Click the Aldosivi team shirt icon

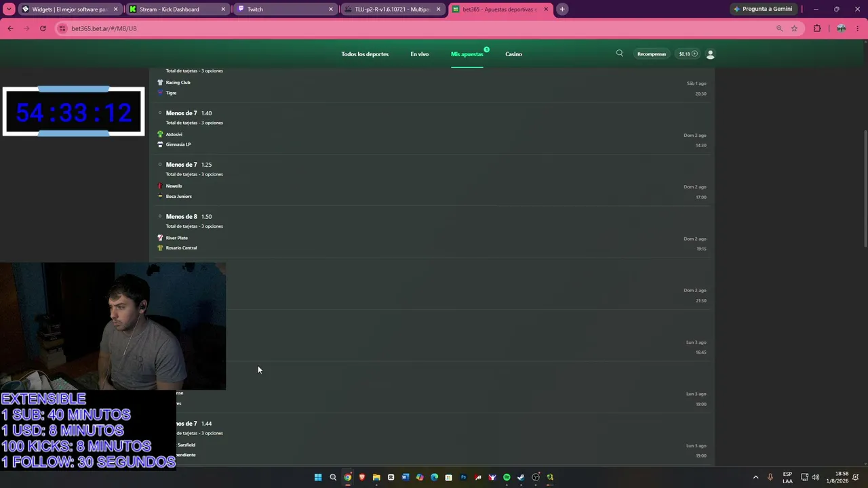(160, 134)
